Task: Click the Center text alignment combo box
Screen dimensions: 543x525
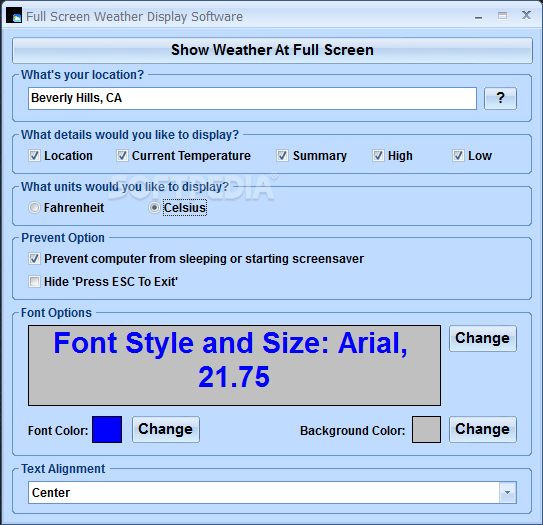Action: pyautogui.click(x=272, y=492)
